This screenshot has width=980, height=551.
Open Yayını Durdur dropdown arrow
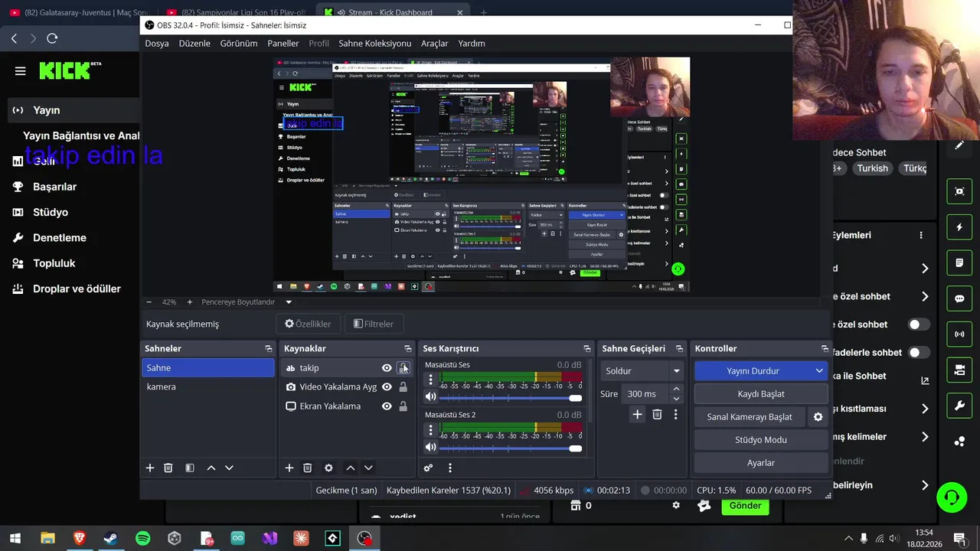pyautogui.click(x=819, y=371)
